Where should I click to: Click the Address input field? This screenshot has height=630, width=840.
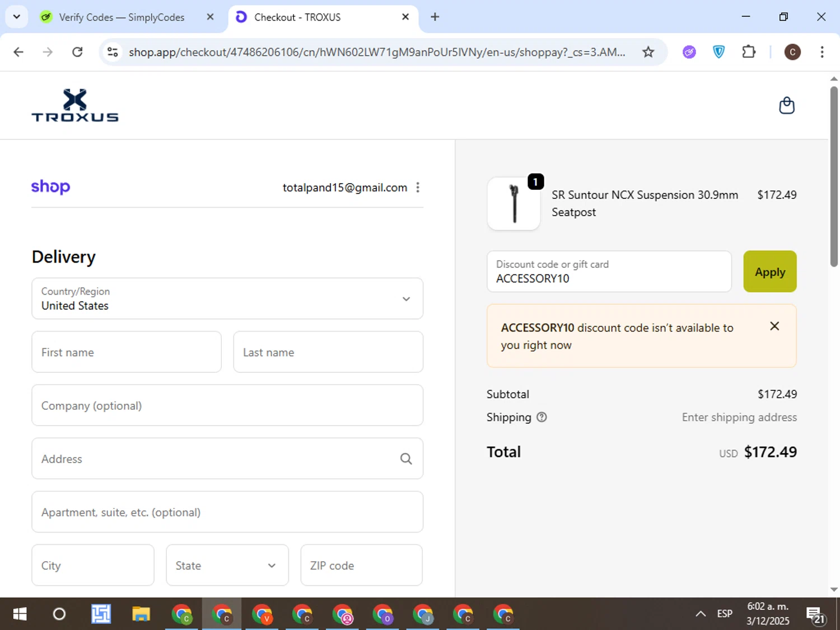(x=227, y=459)
